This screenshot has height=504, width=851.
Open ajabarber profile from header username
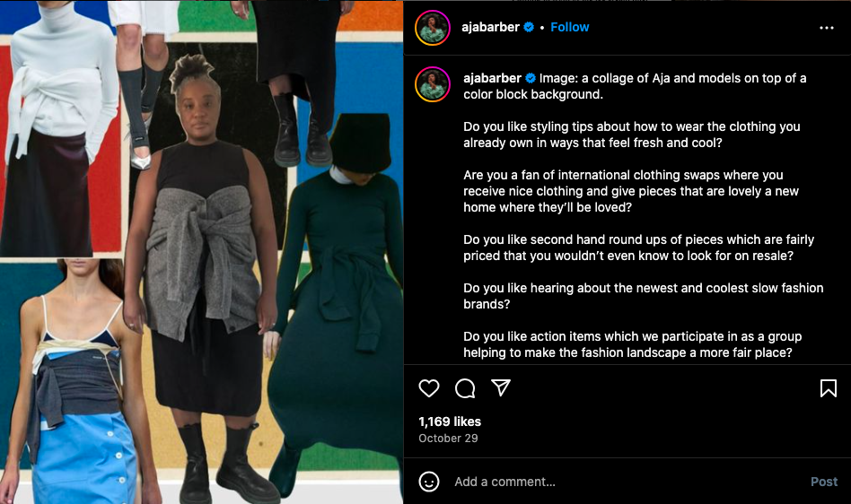491,27
